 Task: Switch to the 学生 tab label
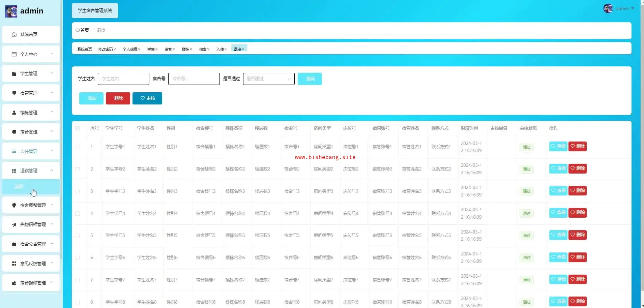tap(151, 49)
